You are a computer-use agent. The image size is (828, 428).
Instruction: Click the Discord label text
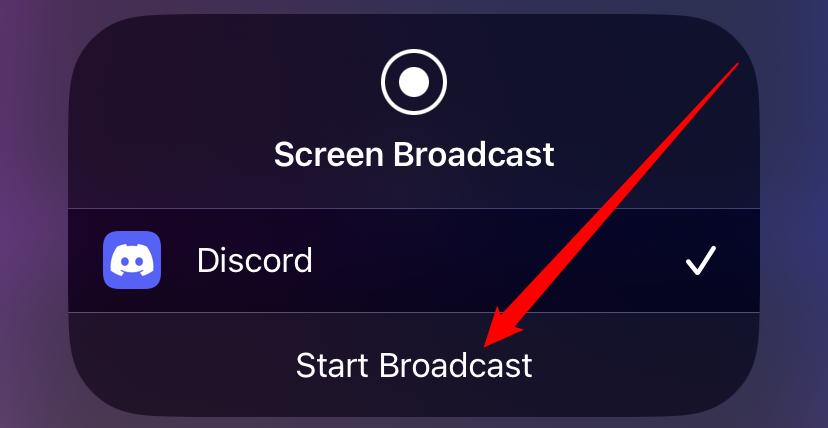tap(255, 261)
